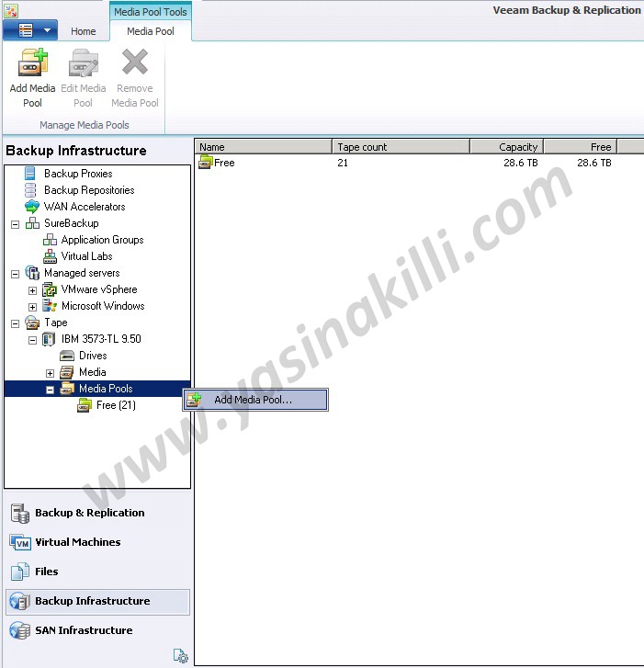Viewport: 644px width, 668px height.
Task: Go to the SAN Infrastructure view
Action: click(83, 630)
